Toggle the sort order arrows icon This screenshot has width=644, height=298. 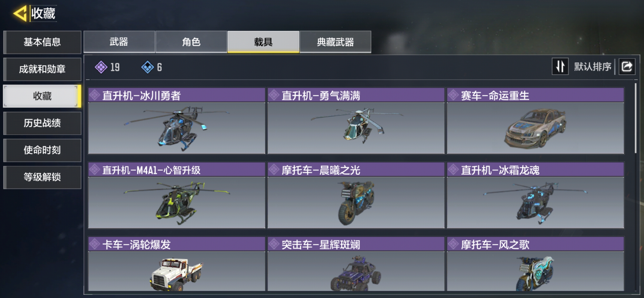[x=560, y=67]
